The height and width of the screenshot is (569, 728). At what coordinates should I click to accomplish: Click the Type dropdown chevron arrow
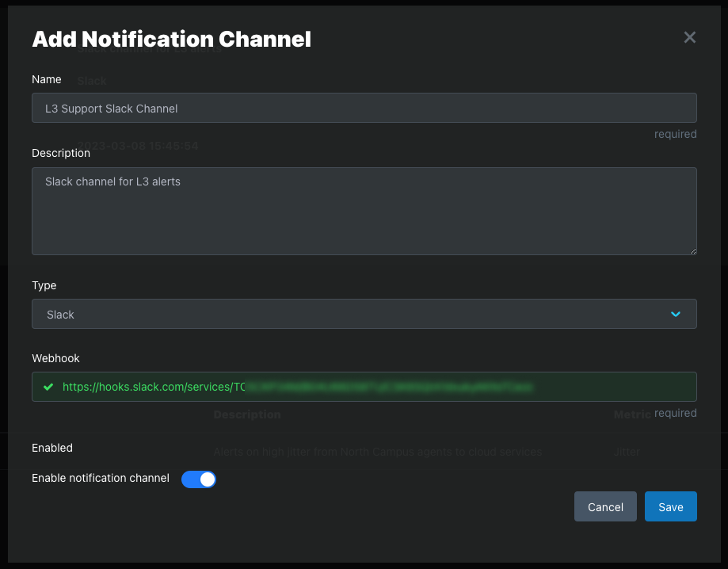676,315
